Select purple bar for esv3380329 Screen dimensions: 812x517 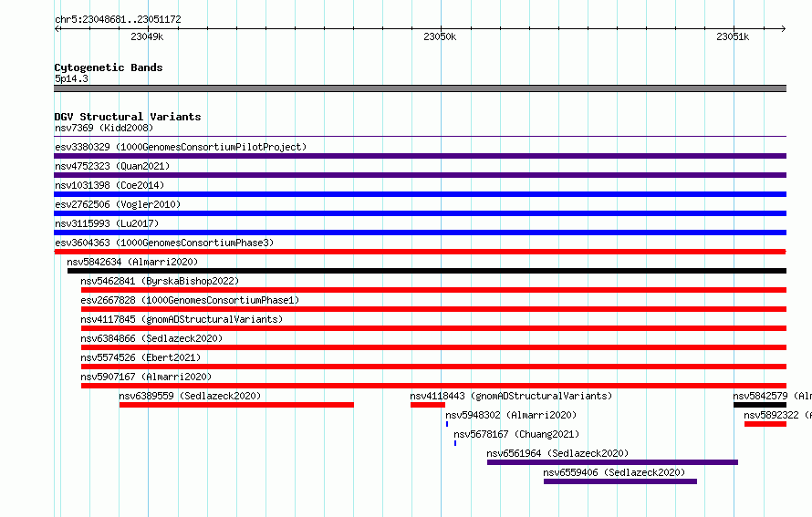tap(420, 156)
